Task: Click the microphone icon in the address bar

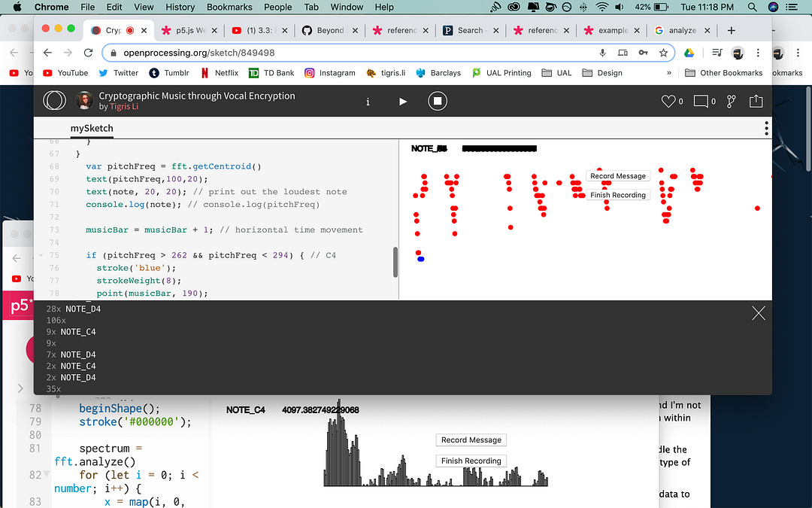Action: 602,53
